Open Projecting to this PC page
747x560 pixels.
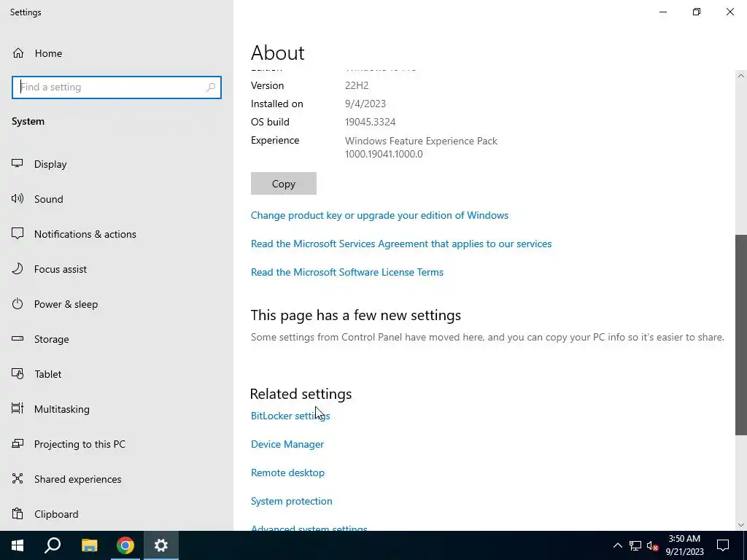[69, 444]
